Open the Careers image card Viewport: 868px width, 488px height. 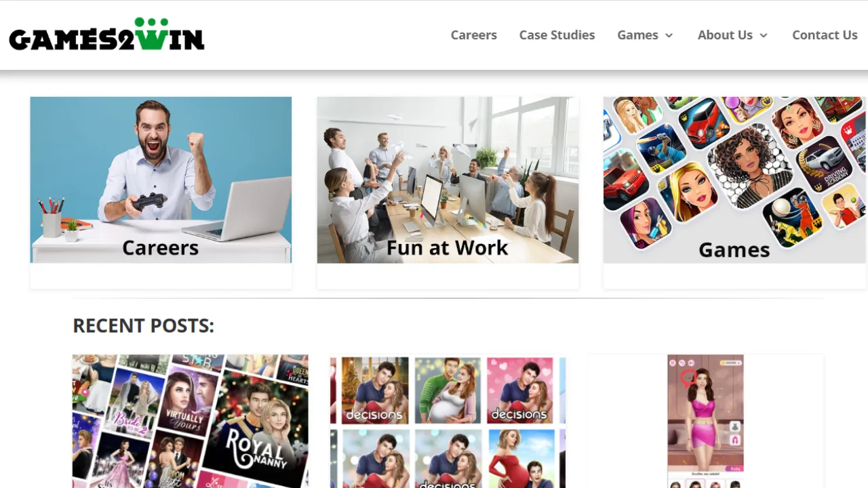[161, 180]
